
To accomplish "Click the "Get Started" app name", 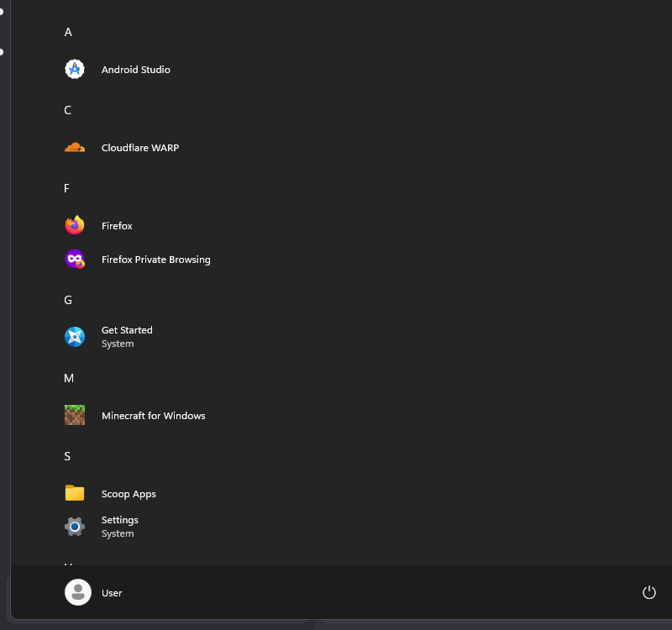I will click(127, 330).
